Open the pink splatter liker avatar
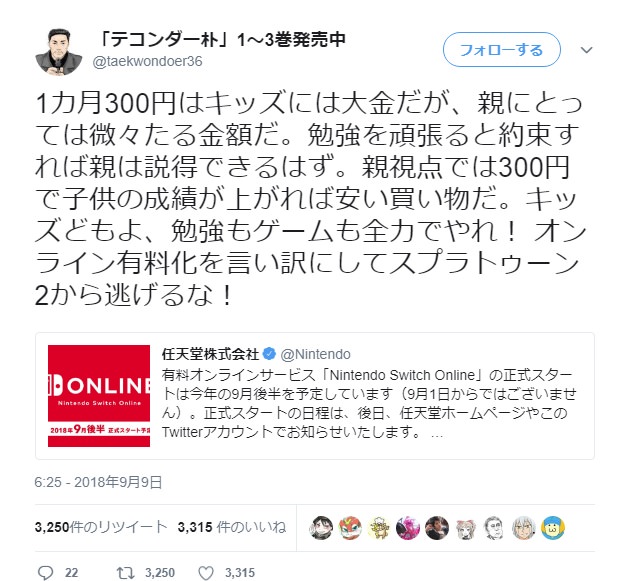The image size is (629, 581). pyautogui.click(x=408, y=528)
